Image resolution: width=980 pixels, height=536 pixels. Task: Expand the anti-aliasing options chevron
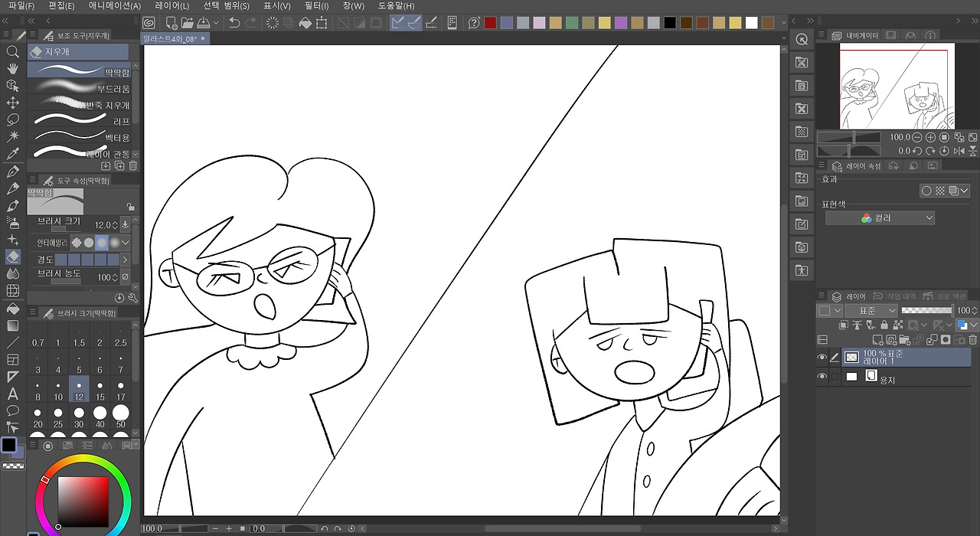coord(126,243)
